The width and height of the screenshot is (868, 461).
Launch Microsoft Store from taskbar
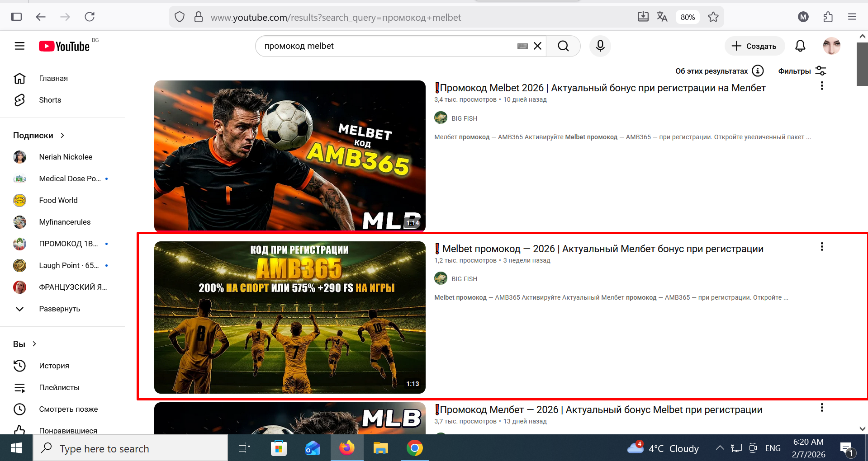279,448
